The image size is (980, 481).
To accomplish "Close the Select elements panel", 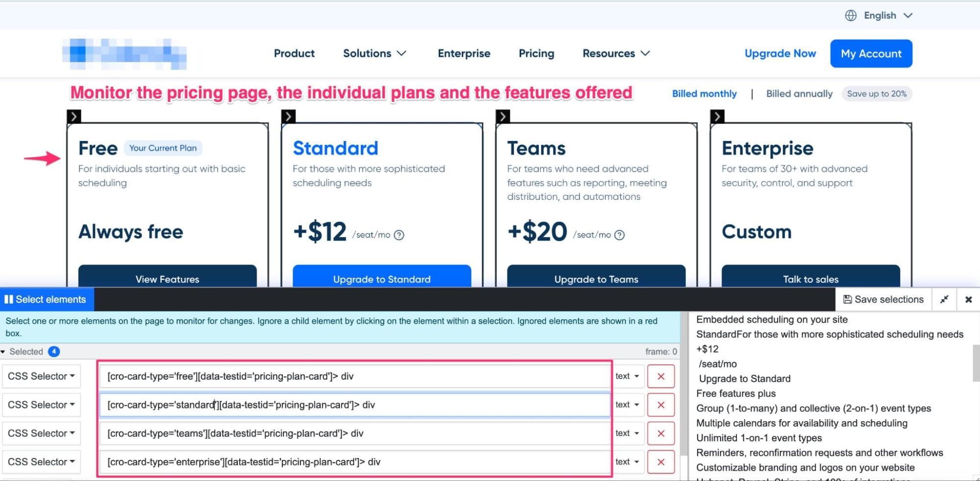I will pos(969,299).
